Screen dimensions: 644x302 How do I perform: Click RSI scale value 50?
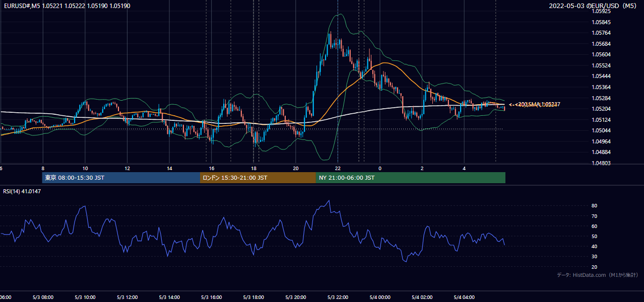(595, 236)
